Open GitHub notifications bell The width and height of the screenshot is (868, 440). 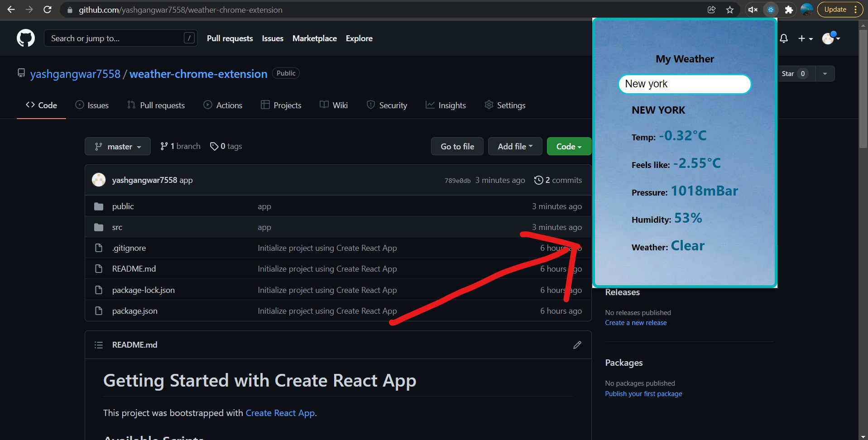point(784,38)
